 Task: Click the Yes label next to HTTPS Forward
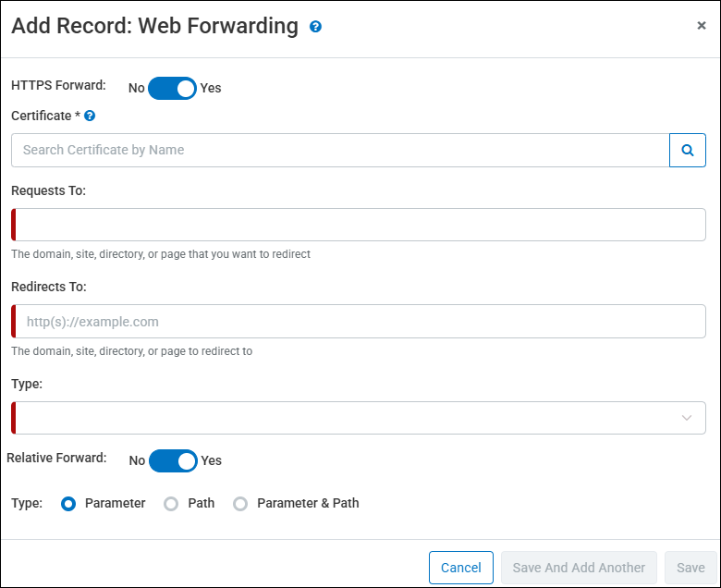click(211, 89)
